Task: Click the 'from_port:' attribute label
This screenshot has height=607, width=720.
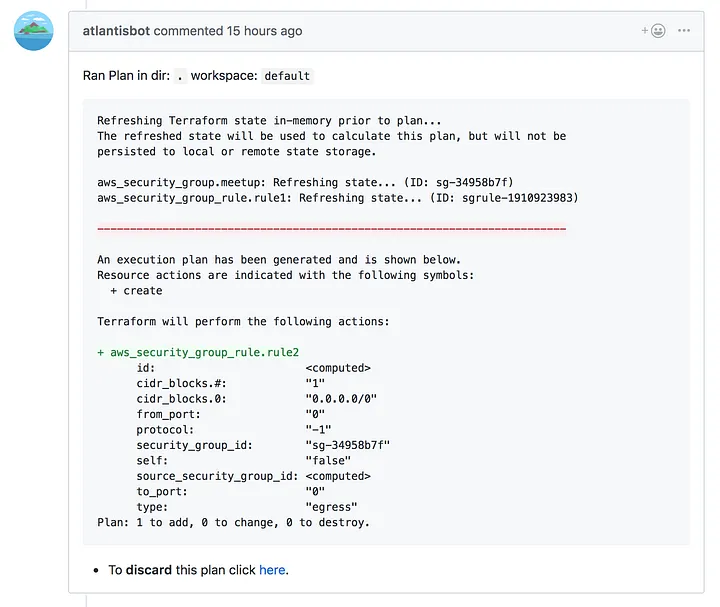Action: pos(169,414)
